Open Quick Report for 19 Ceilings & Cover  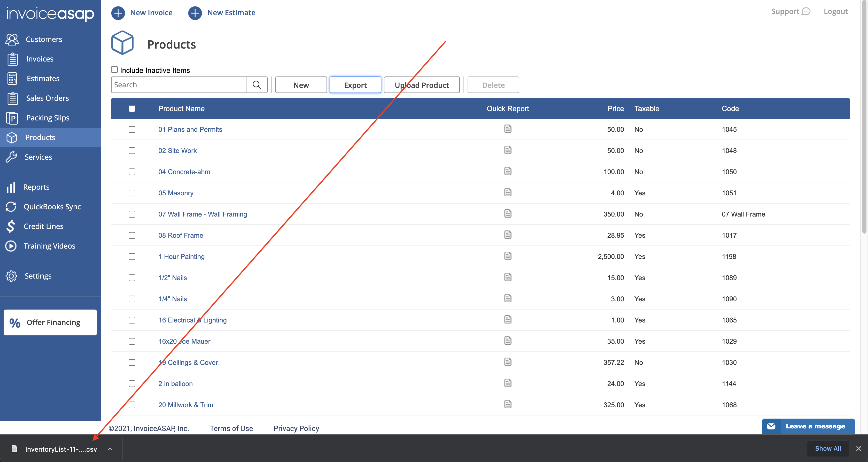508,362
